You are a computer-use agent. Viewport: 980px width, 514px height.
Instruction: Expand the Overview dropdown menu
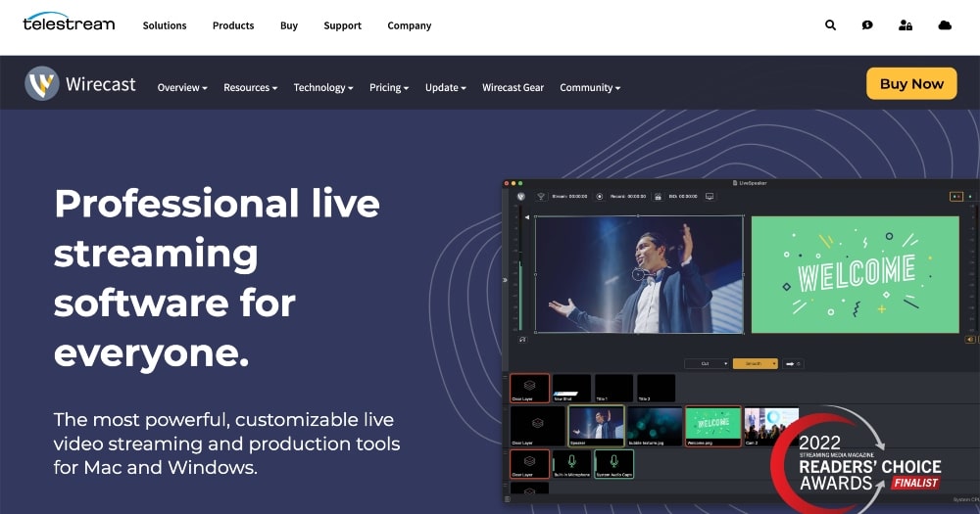(x=182, y=88)
